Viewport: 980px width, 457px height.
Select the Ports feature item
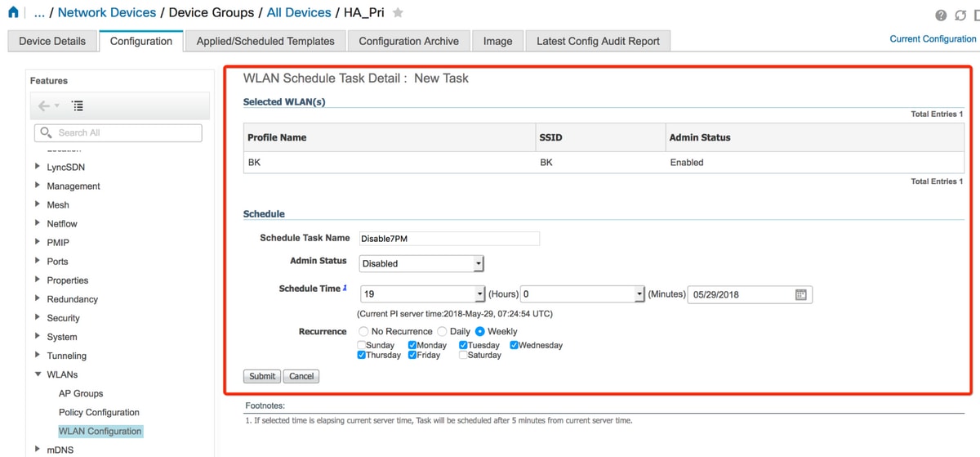tap(58, 261)
